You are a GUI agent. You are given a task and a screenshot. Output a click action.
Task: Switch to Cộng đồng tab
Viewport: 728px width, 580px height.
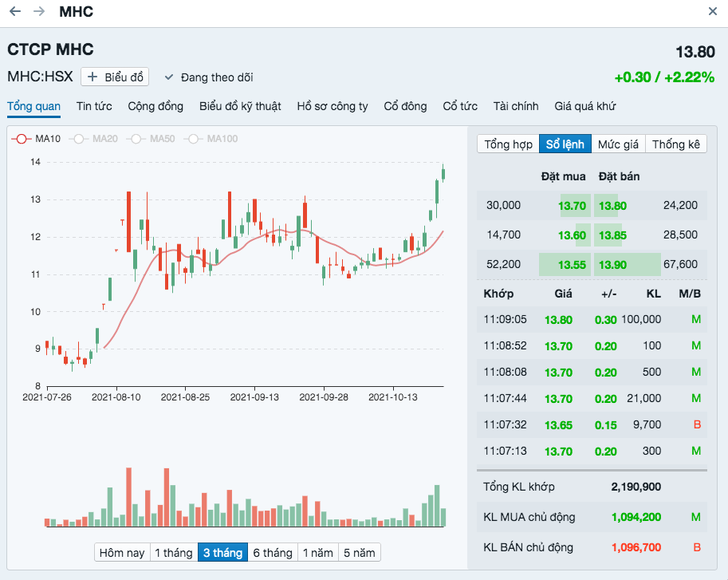(155, 106)
